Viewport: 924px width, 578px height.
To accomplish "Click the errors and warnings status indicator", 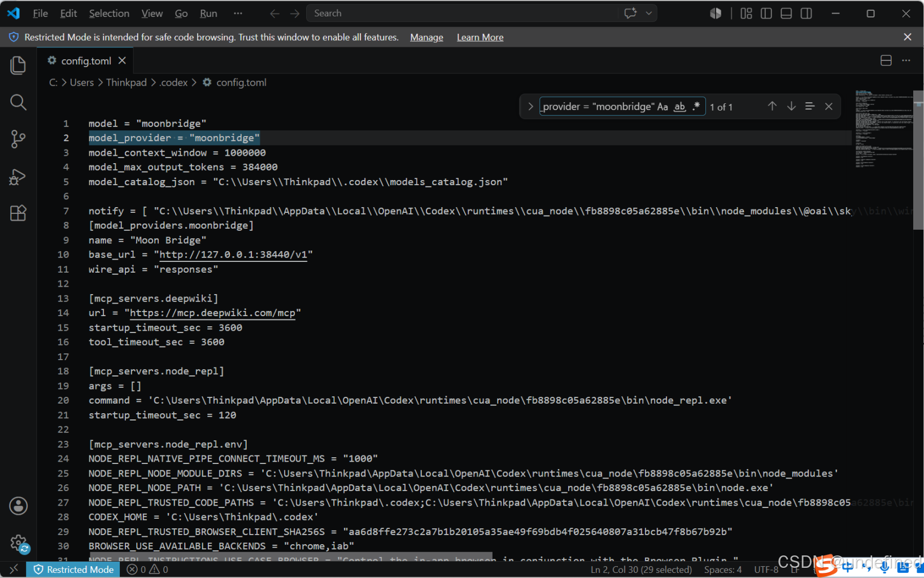I will (x=147, y=570).
